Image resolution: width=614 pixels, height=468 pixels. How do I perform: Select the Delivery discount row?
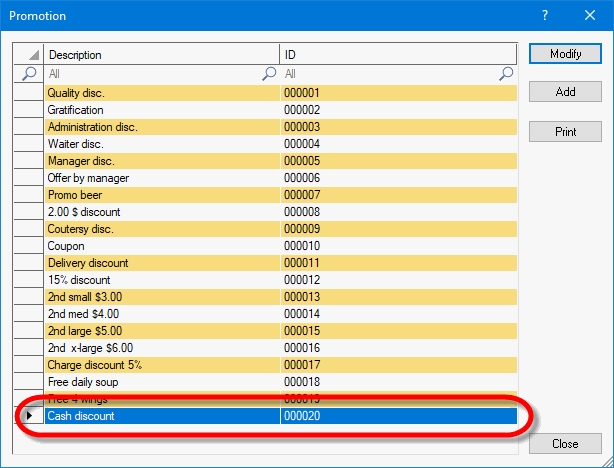click(x=160, y=263)
